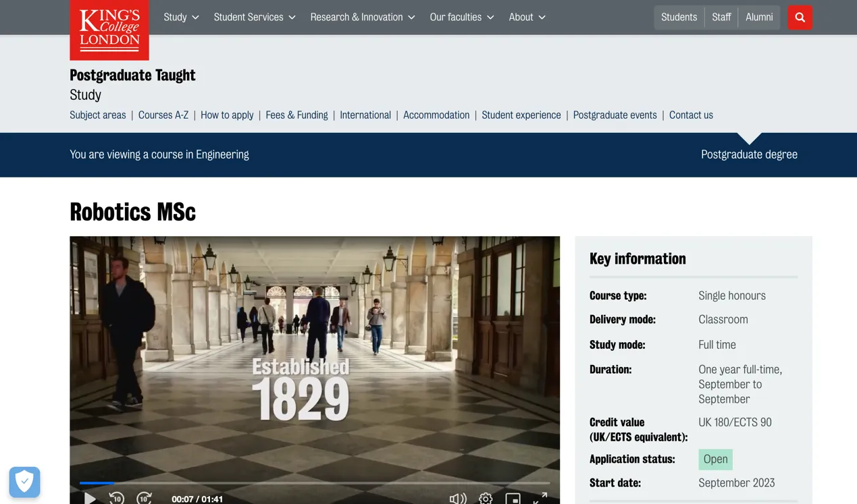Open the About menu
The width and height of the screenshot is (857, 504).
tap(527, 18)
